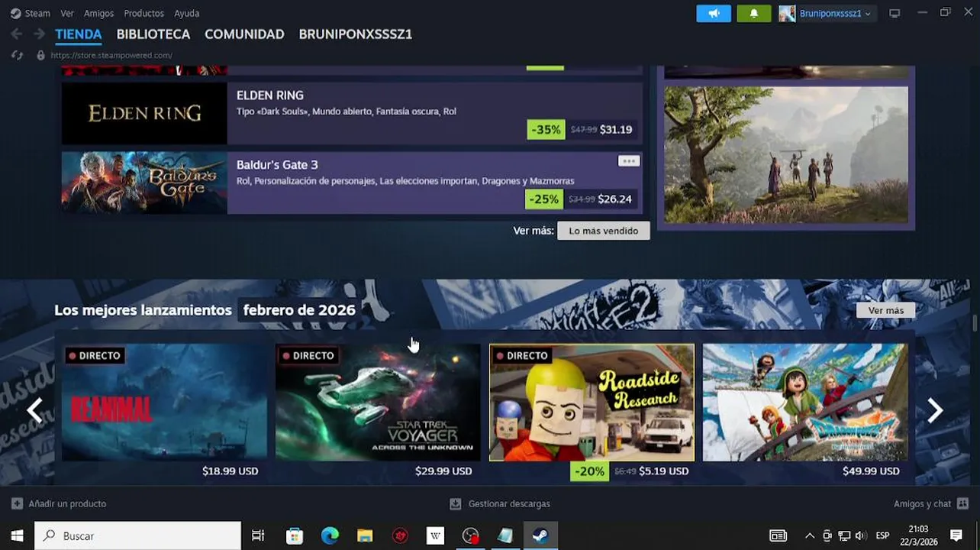Open the Baldur's Gate 3 options ellipsis
This screenshot has height=550, width=980.
coord(628,161)
